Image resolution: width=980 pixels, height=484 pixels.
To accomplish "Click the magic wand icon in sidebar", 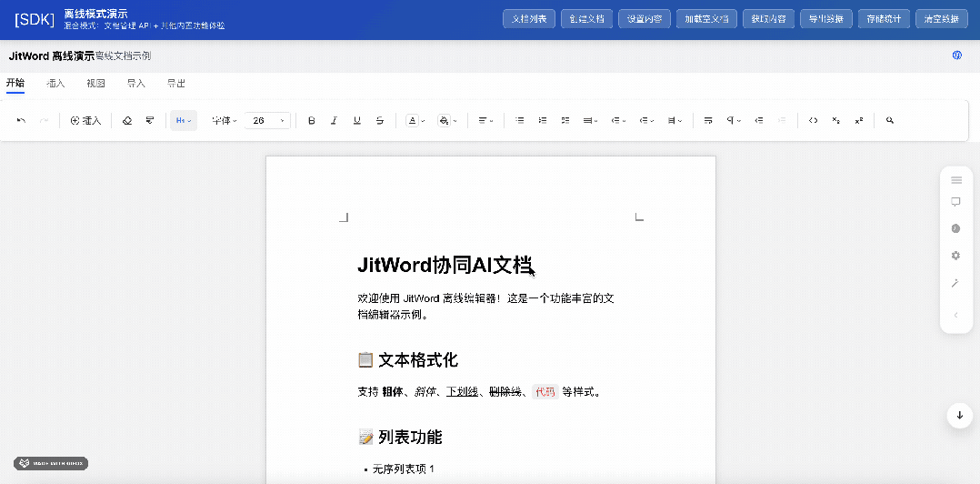I will pyautogui.click(x=955, y=283).
